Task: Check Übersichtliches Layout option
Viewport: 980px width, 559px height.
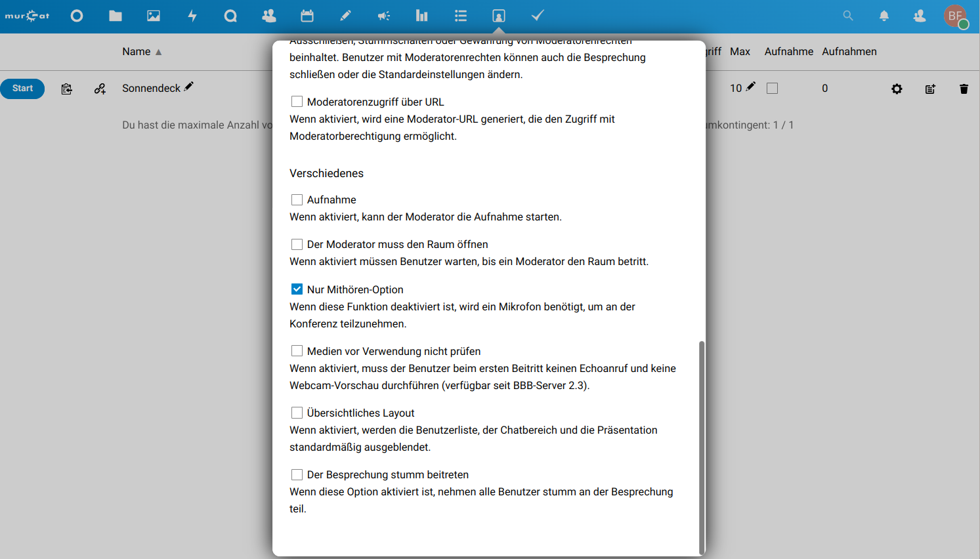Action: [297, 413]
